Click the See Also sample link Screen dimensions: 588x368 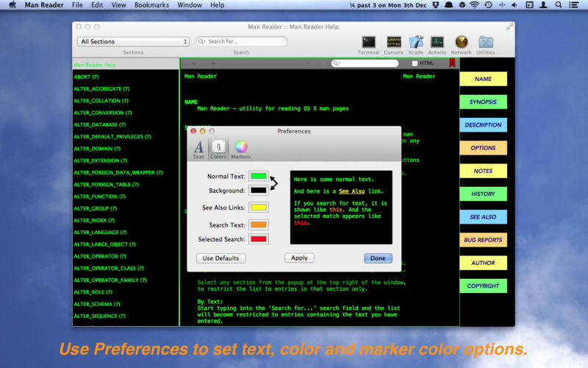pyautogui.click(x=352, y=191)
